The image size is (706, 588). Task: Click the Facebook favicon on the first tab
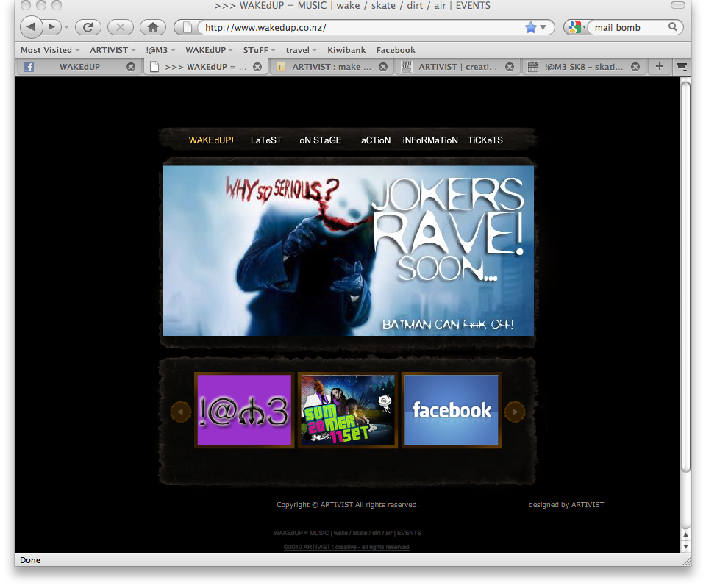tap(29, 67)
